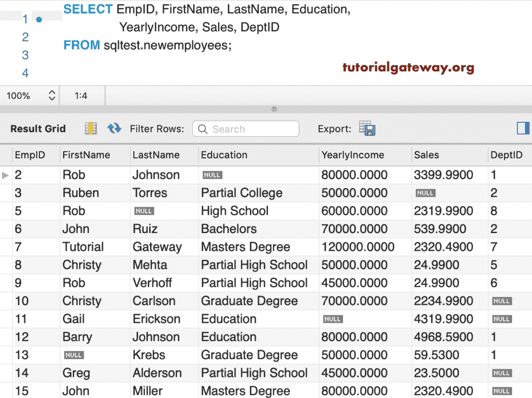Click line number 3 in the editor gutter
Viewport: 532px width, 398px height.
tap(25, 55)
